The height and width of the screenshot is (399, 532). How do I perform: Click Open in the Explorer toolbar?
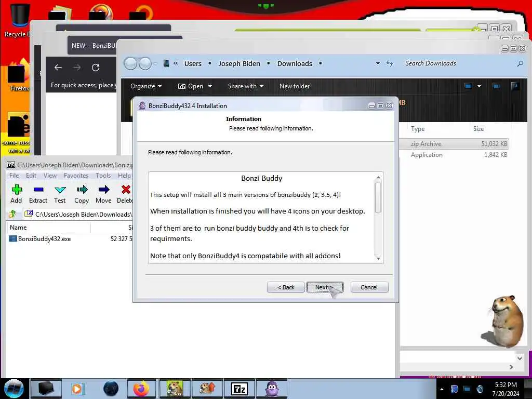coord(191,86)
